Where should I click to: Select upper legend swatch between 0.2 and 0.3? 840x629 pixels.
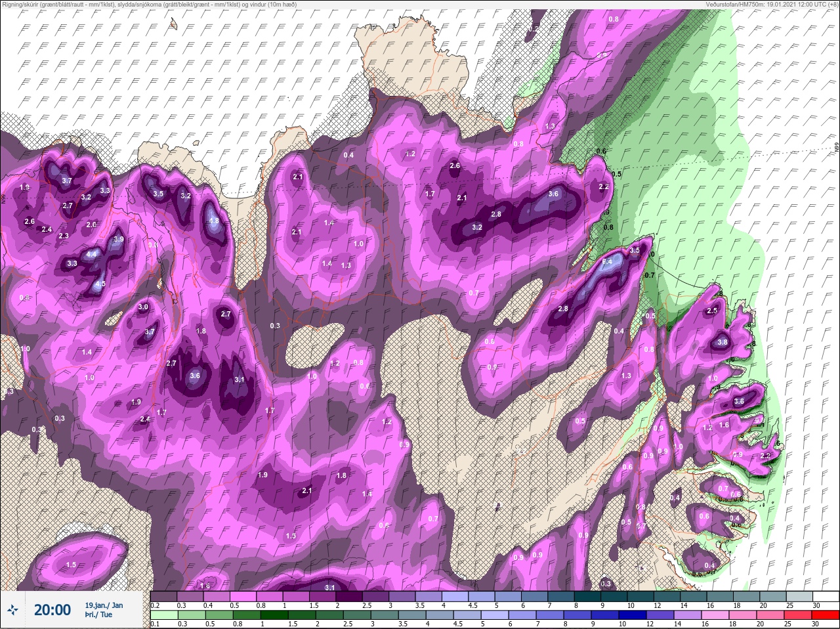(163, 596)
